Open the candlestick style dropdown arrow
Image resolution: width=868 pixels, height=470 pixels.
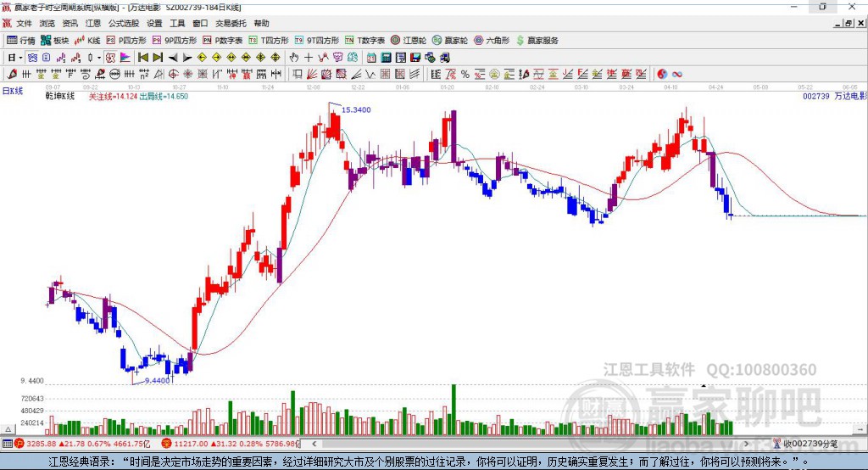click(x=99, y=58)
